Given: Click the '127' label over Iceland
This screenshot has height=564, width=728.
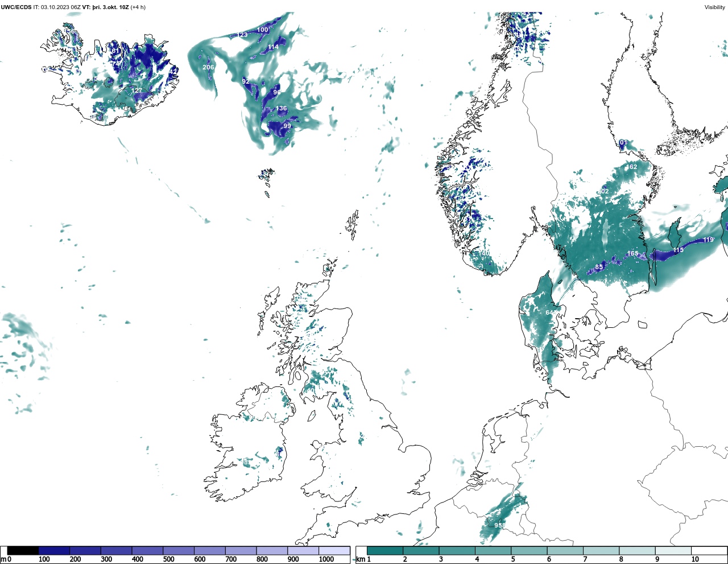Looking at the screenshot, I should coord(137,91).
